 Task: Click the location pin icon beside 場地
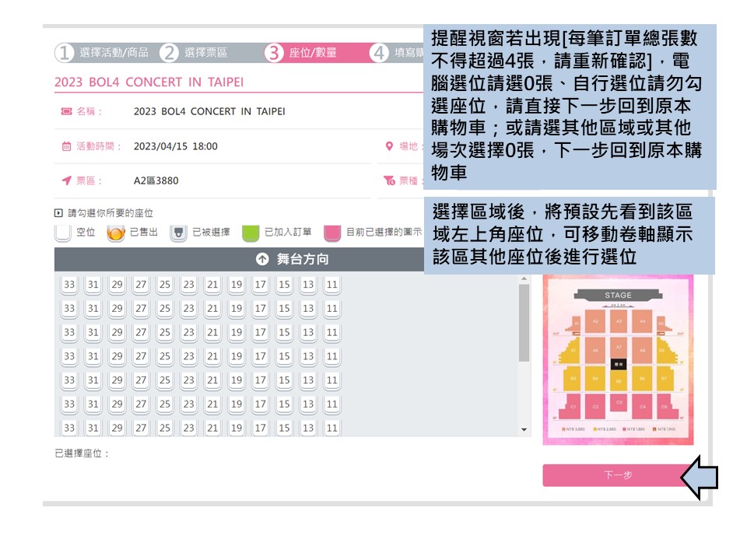click(x=389, y=146)
